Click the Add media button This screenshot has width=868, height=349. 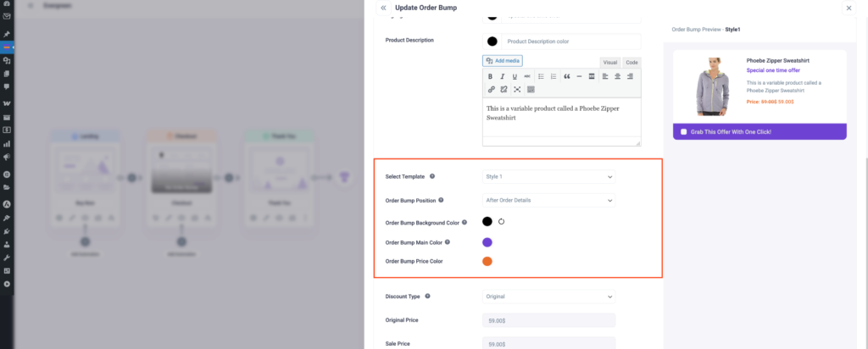click(503, 61)
